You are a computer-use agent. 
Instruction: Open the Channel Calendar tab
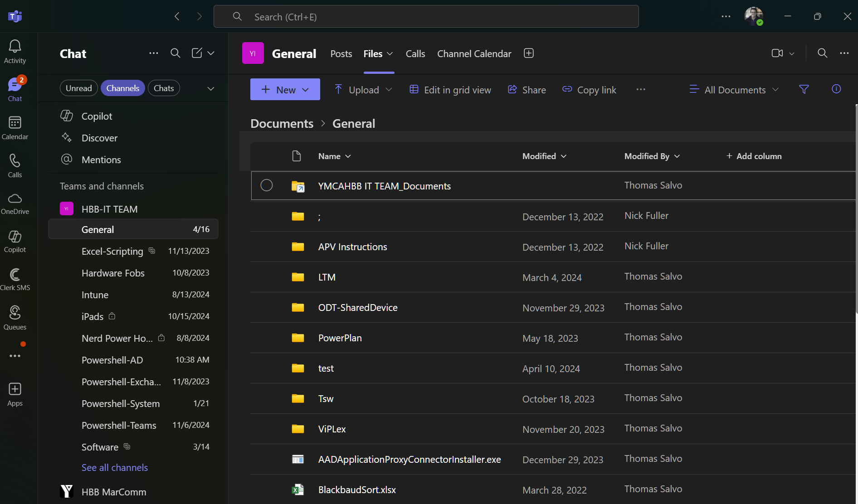click(x=474, y=53)
